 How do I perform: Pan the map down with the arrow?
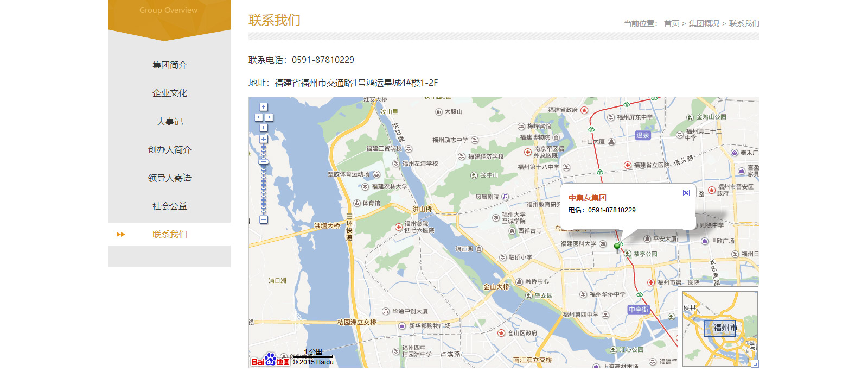[264, 128]
